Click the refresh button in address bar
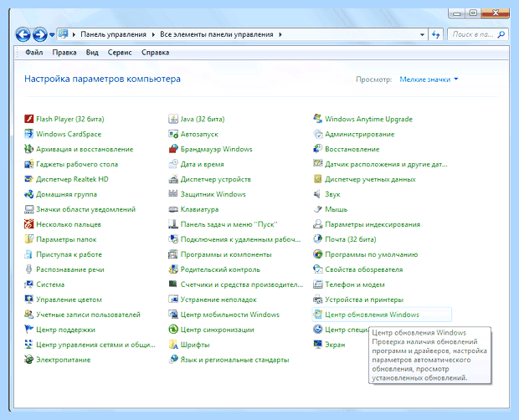Viewport: 519px width, 420px height. [x=436, y=34]
